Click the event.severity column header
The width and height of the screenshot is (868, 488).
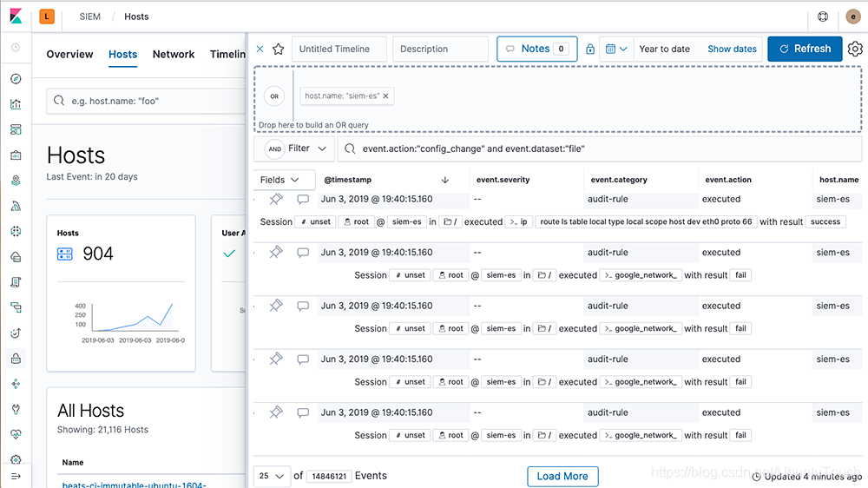pos(503,180)
